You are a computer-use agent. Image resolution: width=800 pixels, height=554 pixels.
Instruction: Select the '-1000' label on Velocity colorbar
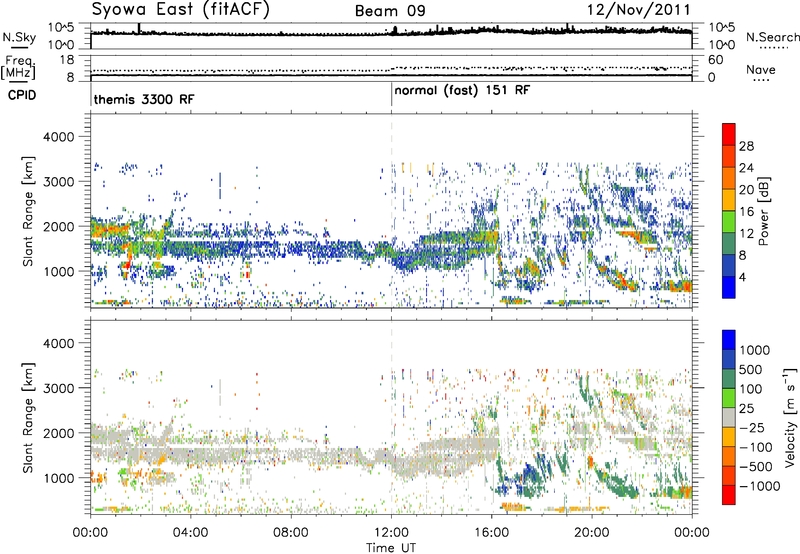click(x=759, y=486)
